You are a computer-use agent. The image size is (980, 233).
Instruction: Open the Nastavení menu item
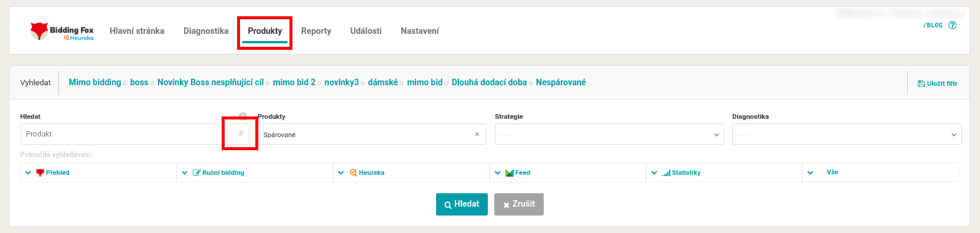(x=420, y=31)
